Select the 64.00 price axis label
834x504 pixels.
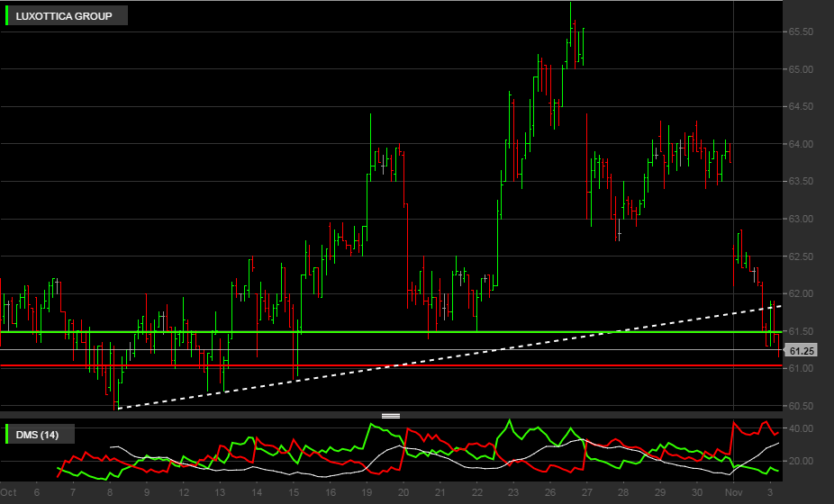pyautogui.click(x=801, y=144)
